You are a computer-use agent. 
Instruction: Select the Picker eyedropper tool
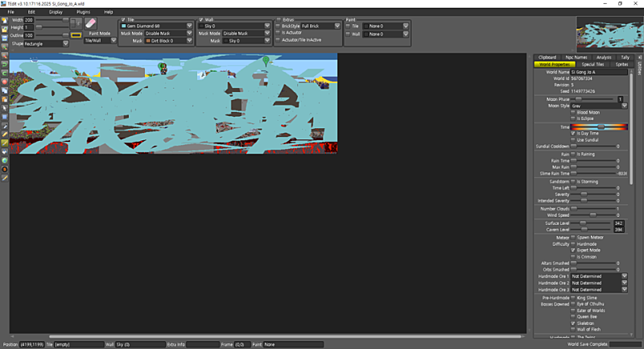pos(5,126)
